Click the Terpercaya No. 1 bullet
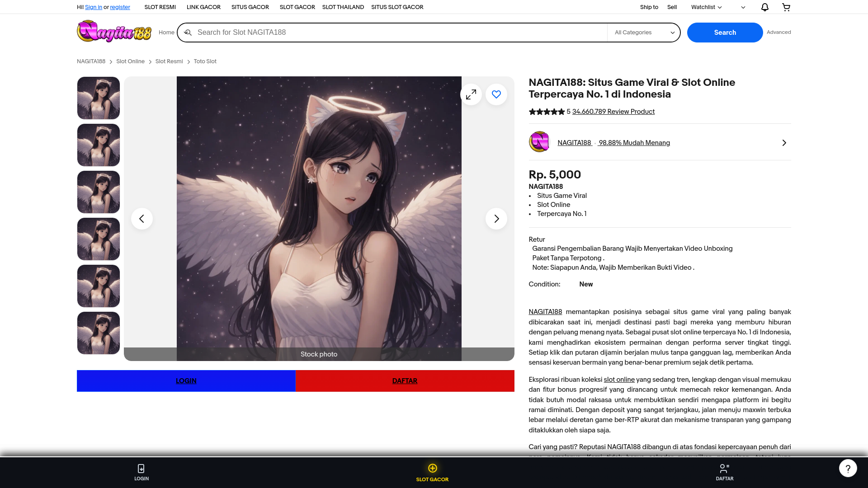Image resolution: width=868 pixels, height=488 pixels. pos(562,214)
